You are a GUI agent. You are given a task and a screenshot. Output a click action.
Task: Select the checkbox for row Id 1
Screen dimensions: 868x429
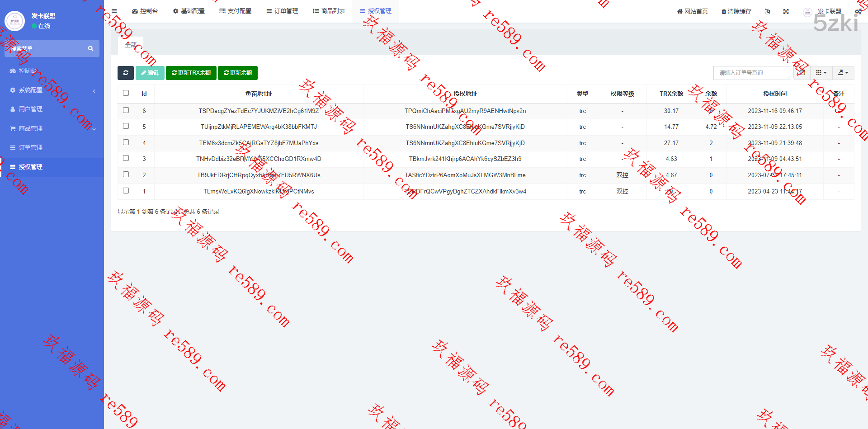coord(126,191)
